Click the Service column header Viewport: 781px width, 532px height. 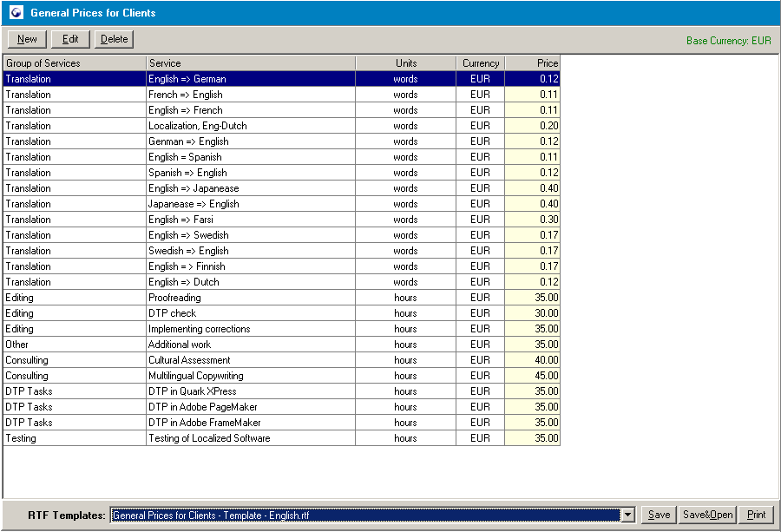tap(252, 62)
